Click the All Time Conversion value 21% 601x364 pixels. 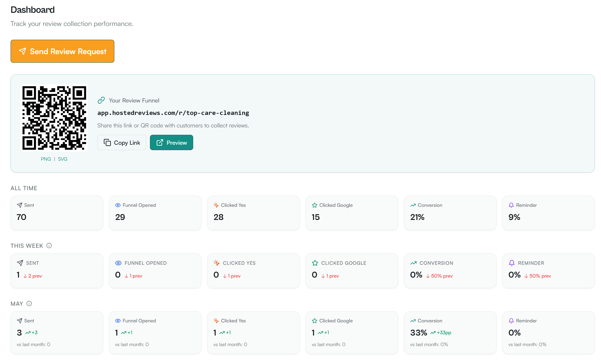pyautogui.click(x=417, y=217)
